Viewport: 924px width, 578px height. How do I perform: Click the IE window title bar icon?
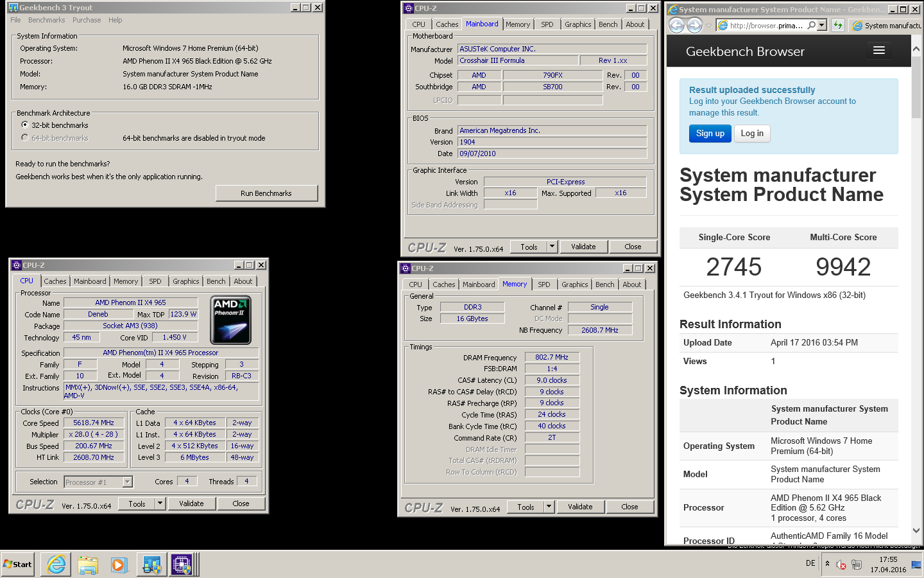click(673, 10)
